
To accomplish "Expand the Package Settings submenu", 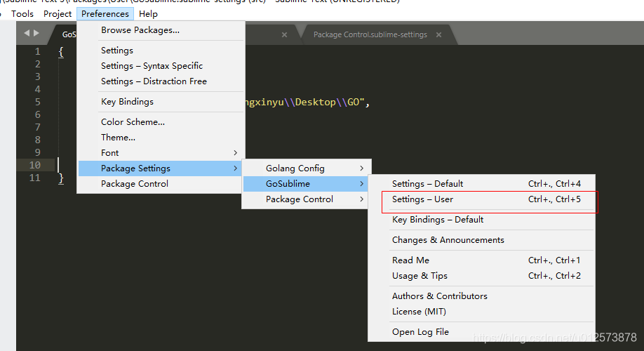I will pos(161,168).
